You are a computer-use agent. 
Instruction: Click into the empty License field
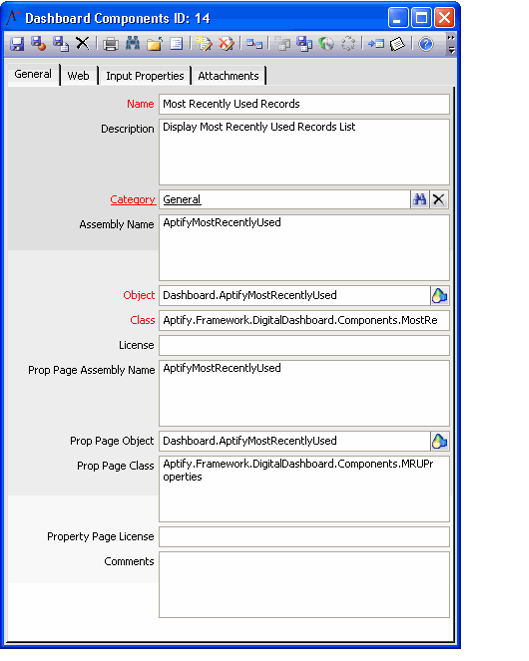(304, 346)
